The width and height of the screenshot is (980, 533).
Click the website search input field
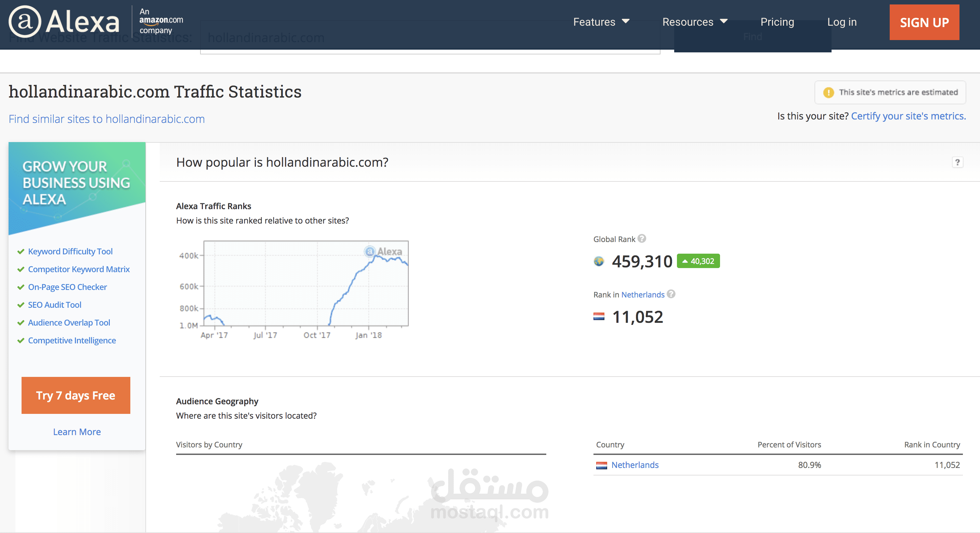point(430,37)
